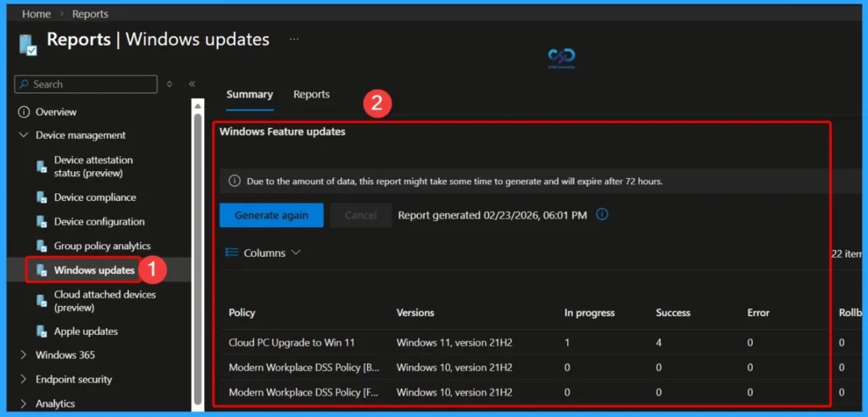Open Overview in the sidebar
This screenshot has width=868, height=417.
tap(56, 112)
